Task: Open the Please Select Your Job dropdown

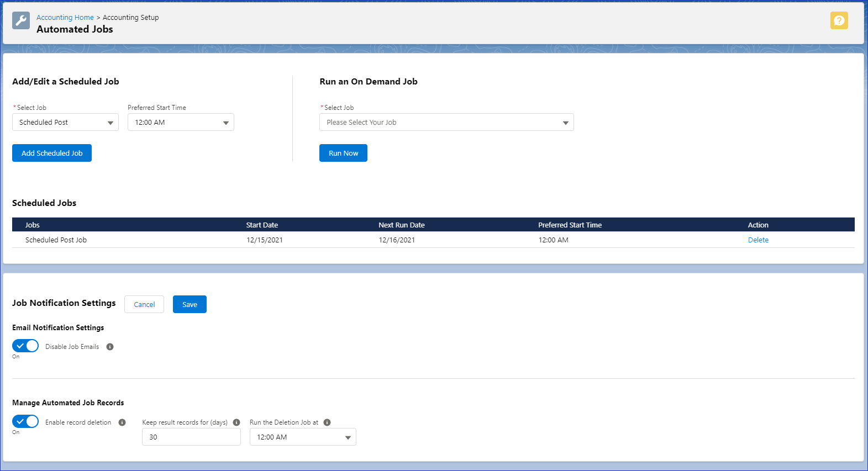Action: click(x=446, y=123)
